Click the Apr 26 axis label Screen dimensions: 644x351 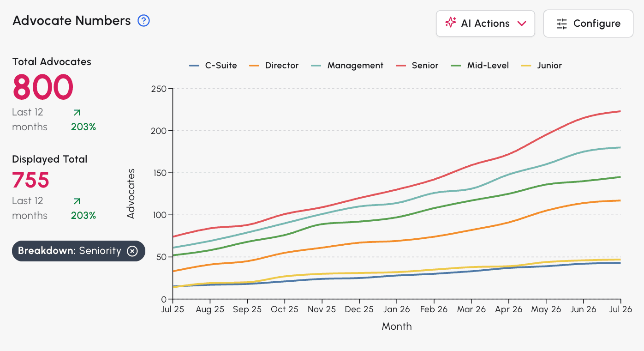pyautogui.click(x=509, y=309)
